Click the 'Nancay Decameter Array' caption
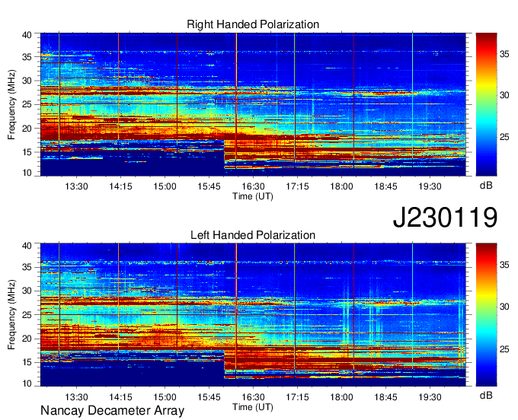The image size is (518, 420). point(112,411)
